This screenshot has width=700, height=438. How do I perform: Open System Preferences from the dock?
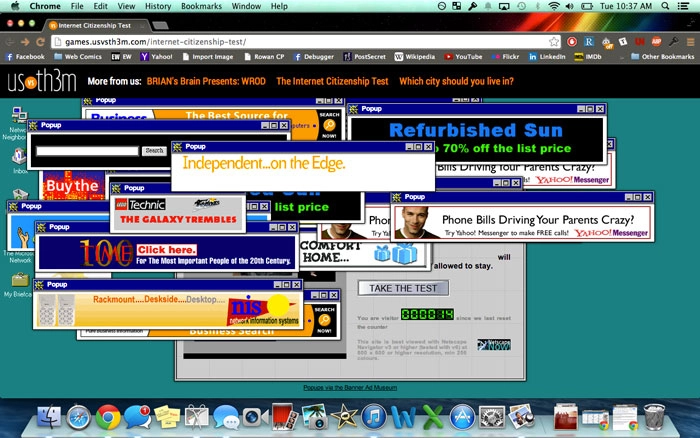coord(491,417)
